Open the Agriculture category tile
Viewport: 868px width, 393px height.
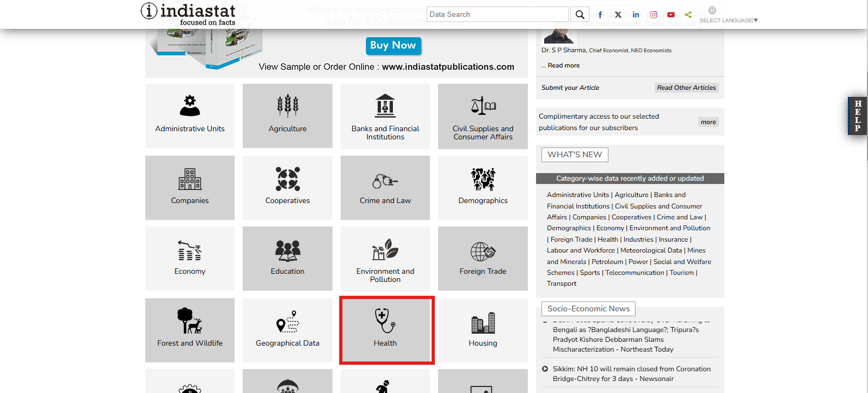pyautogui.click(x=287, y=115)
